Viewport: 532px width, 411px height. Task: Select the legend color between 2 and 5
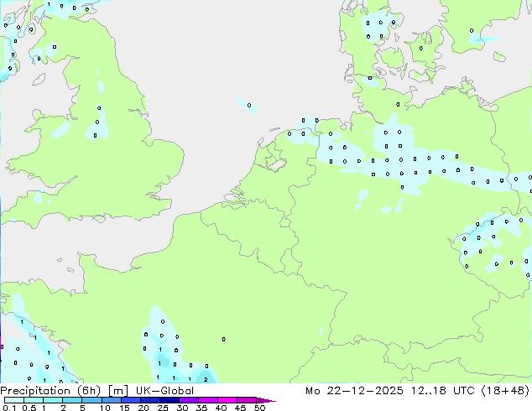tap(74, 400)
